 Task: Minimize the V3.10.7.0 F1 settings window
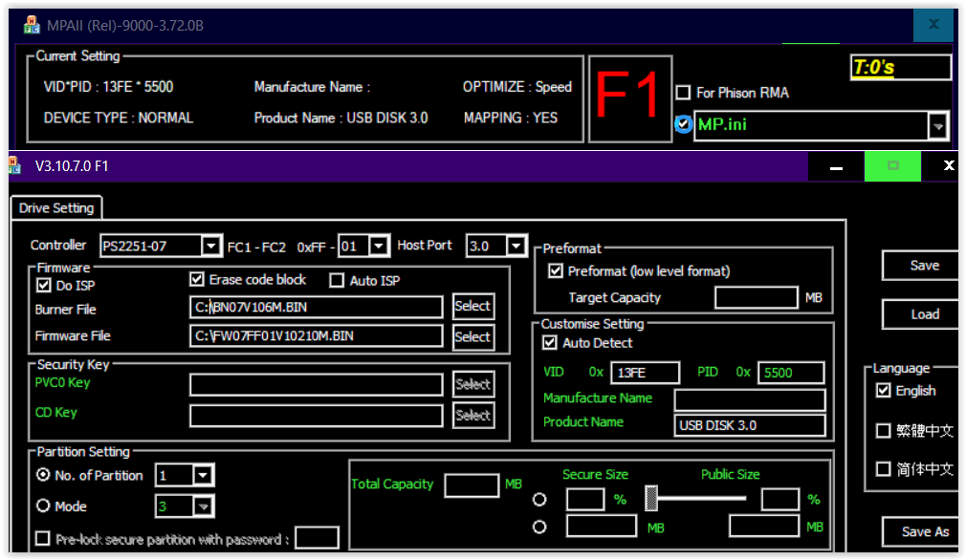(x=836, y=167)
